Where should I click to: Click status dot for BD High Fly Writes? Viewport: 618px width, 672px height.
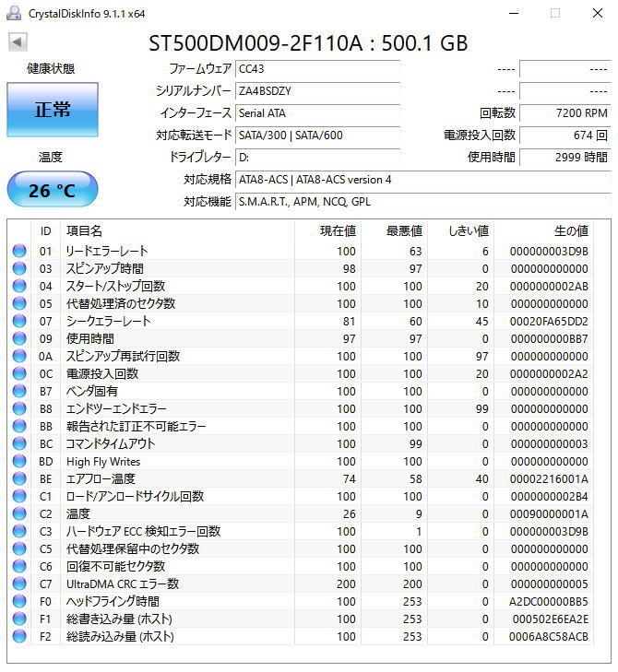(x=19, y=461)
